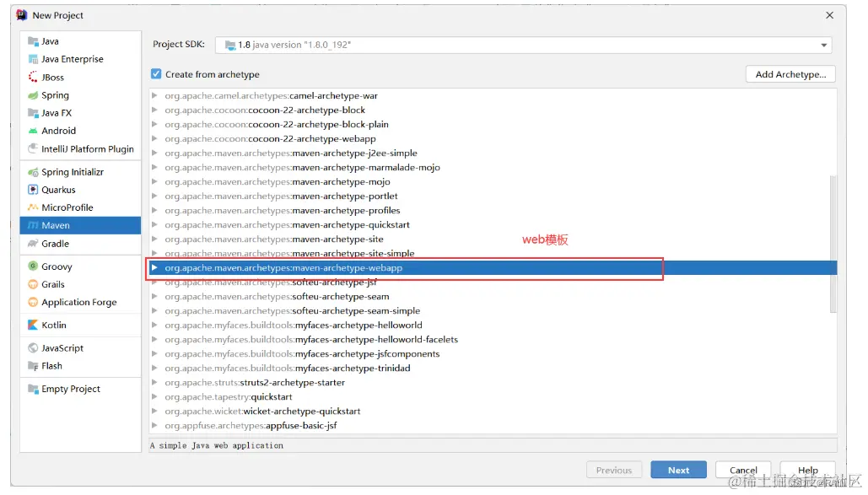The image size is (868, 495).
Task: Expand camel-archetype-war node
Action: (x=154, y=96)
